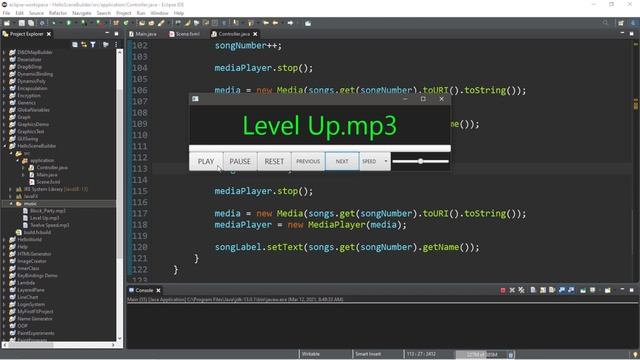Viewport: 640px width, 360px height.
Task: Toggle Show Console on standard output change
Action: pyautogui.click(x=562, y=290)
